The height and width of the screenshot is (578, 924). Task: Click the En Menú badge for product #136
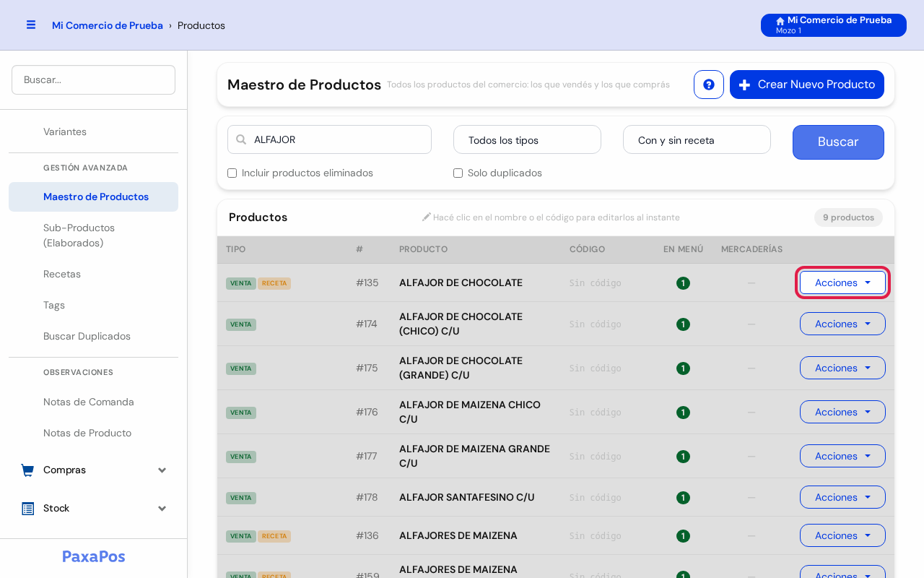pyautogui.click(x=683, y=536)
